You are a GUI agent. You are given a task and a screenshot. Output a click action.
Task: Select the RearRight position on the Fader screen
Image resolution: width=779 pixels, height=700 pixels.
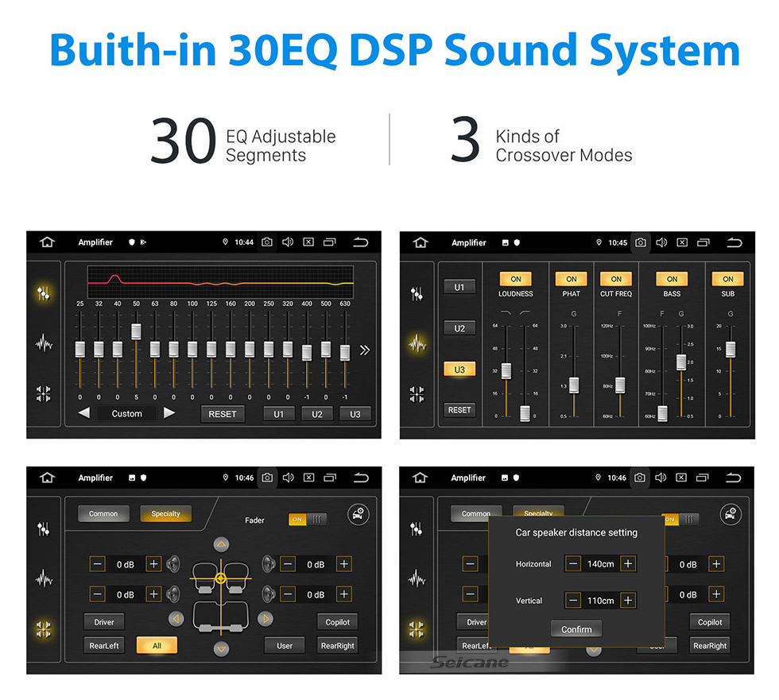click(337, 645)
